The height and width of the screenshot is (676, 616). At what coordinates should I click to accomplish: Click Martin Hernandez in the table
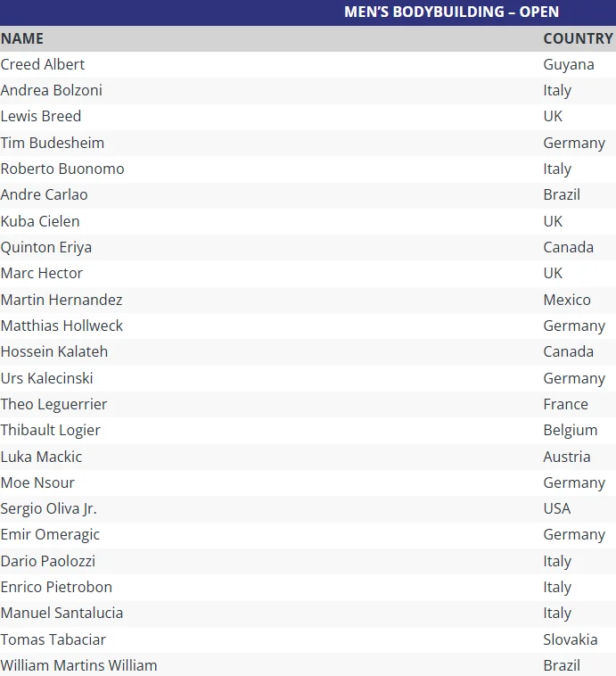(x=62, y=300)
